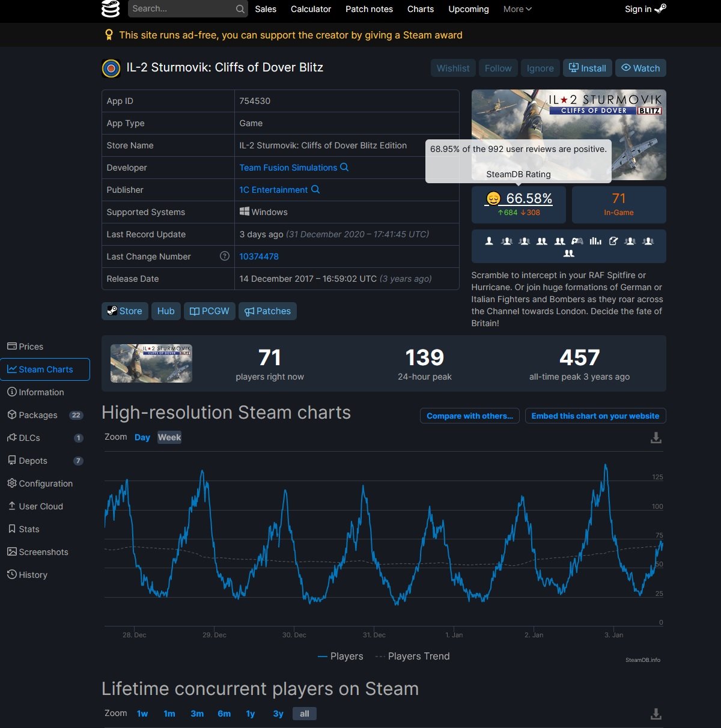Click the help icon next to Last Change Number
Screen dimensions: 721x728
point(225,256)
